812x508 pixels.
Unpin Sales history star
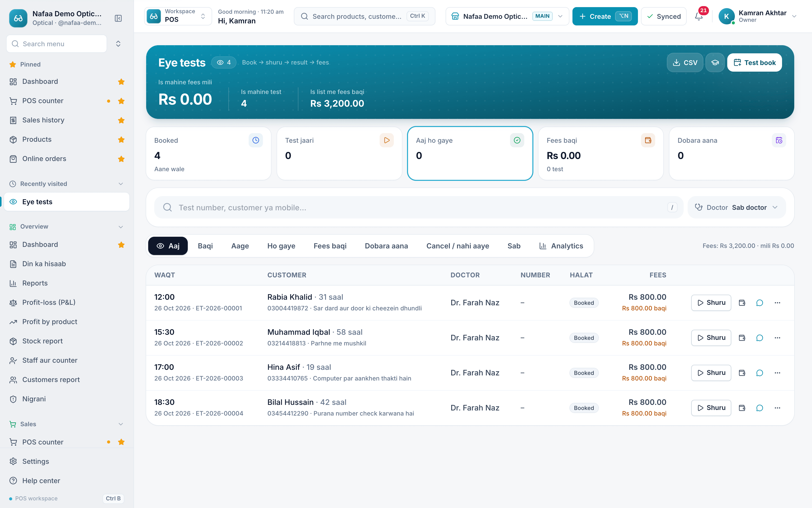tap(121, 120)
